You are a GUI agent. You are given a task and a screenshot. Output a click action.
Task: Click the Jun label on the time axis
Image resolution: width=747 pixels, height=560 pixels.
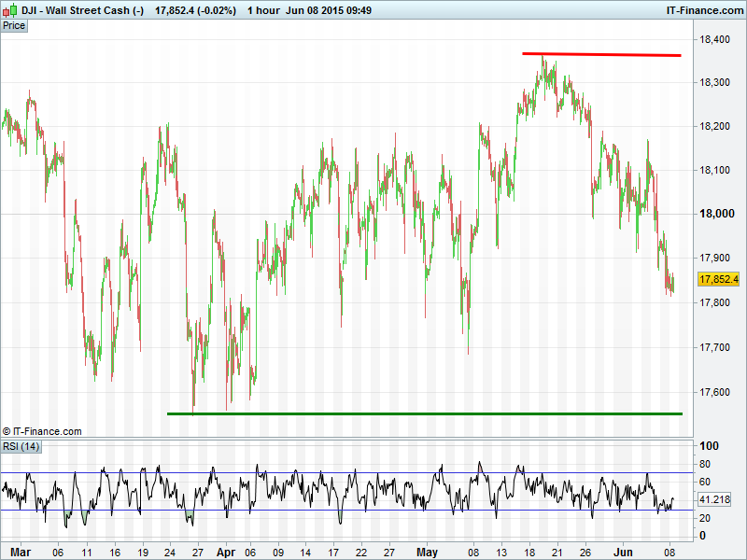point(626,552)
